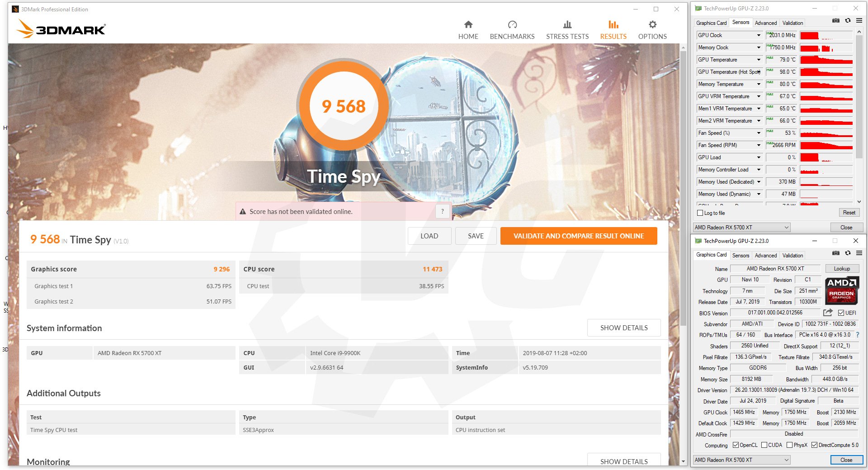
Task: Open the 3DMark HOME page icon
Action: [468, 24]
